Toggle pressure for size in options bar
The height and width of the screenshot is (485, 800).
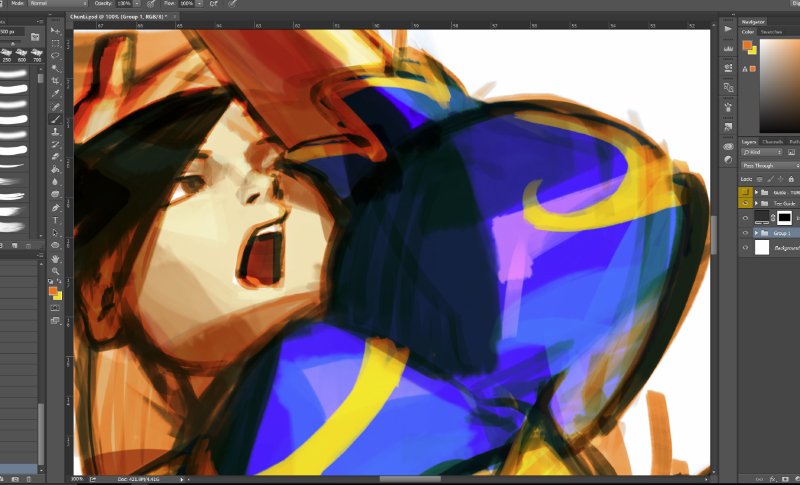point(232,4)
